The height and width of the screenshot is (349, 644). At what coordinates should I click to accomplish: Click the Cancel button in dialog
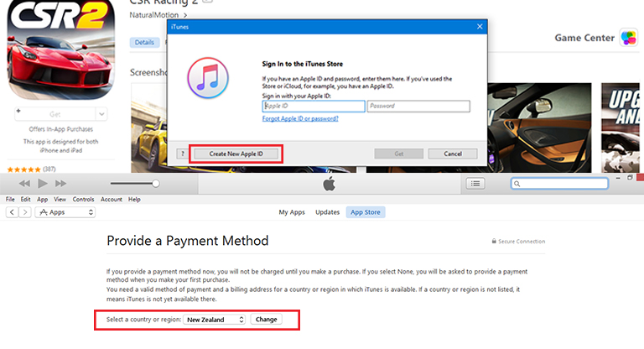click(453, 154)
